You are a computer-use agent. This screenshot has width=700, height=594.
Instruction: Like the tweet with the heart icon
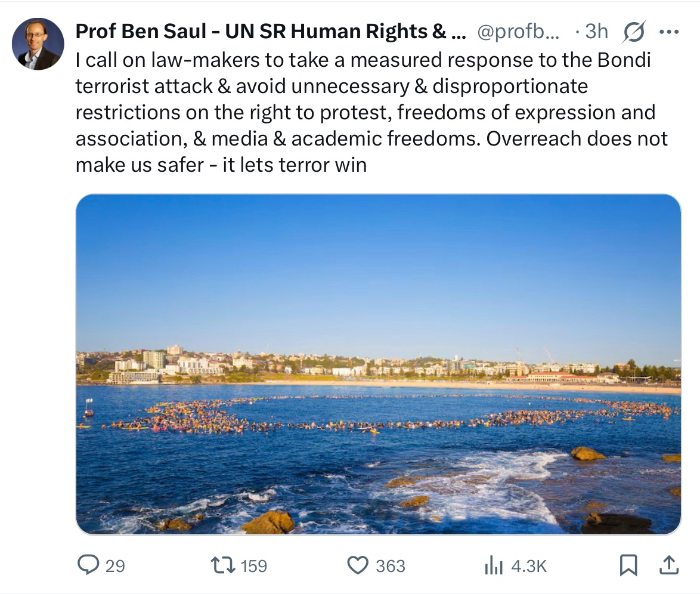coord(358,565)
